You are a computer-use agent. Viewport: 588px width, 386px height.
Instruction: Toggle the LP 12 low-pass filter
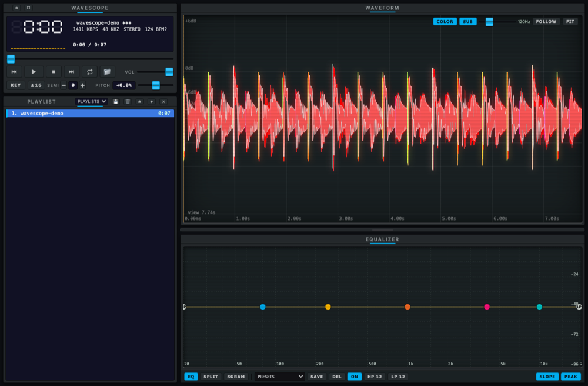pyautogui.click(x=398, y=377)
